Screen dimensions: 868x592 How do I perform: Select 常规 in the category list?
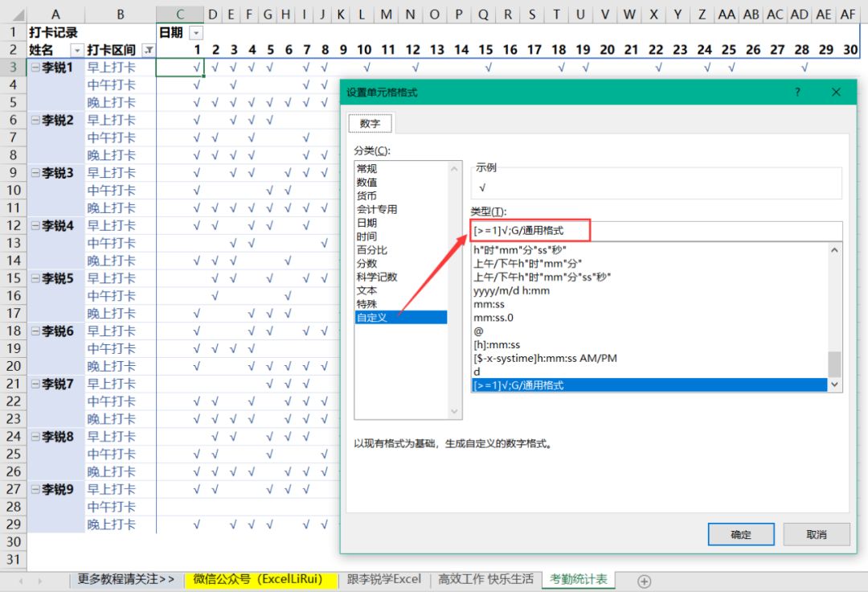point(366,169)
